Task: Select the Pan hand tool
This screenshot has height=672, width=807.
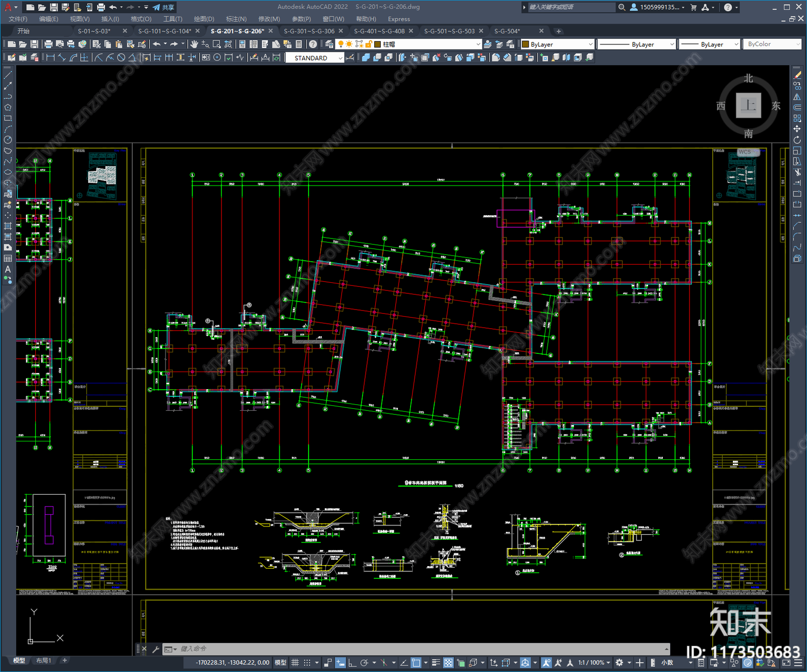Action: coord(194,44)
